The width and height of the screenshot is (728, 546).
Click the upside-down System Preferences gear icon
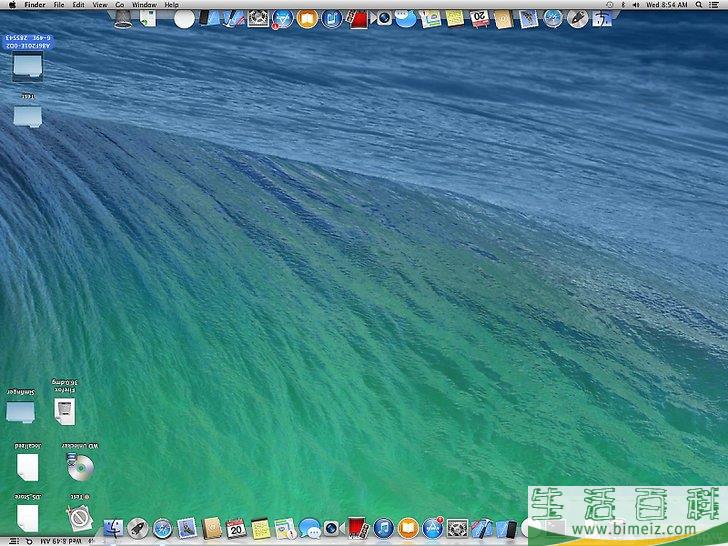point(258,19)
